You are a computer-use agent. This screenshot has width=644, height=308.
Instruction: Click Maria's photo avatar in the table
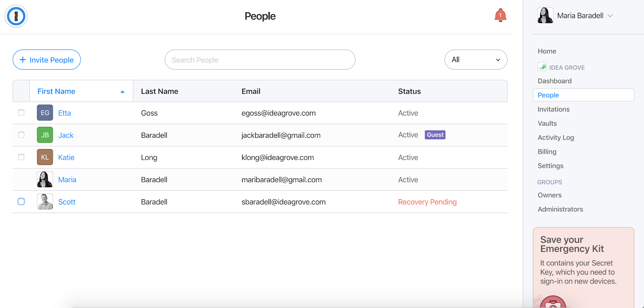[x=45, y=179]
